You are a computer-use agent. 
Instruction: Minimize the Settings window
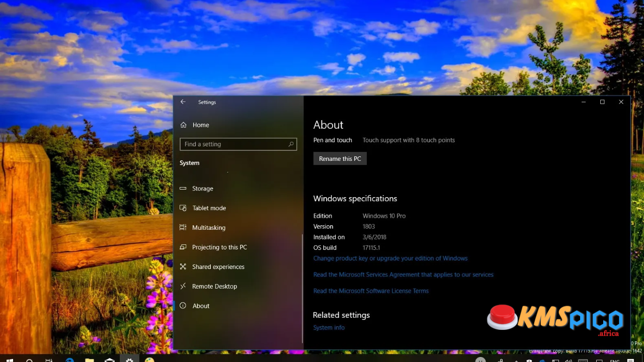point(584,102)
